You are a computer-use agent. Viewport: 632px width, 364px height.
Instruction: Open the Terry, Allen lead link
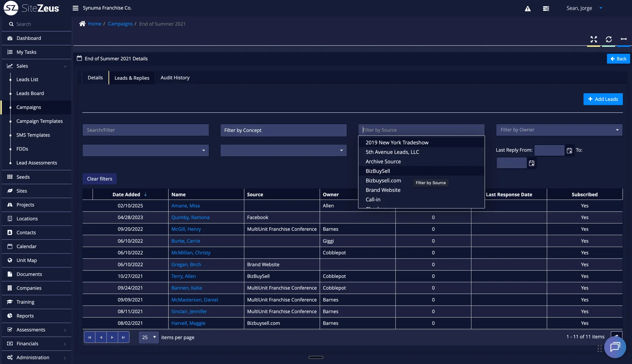(x=183, y=276)
